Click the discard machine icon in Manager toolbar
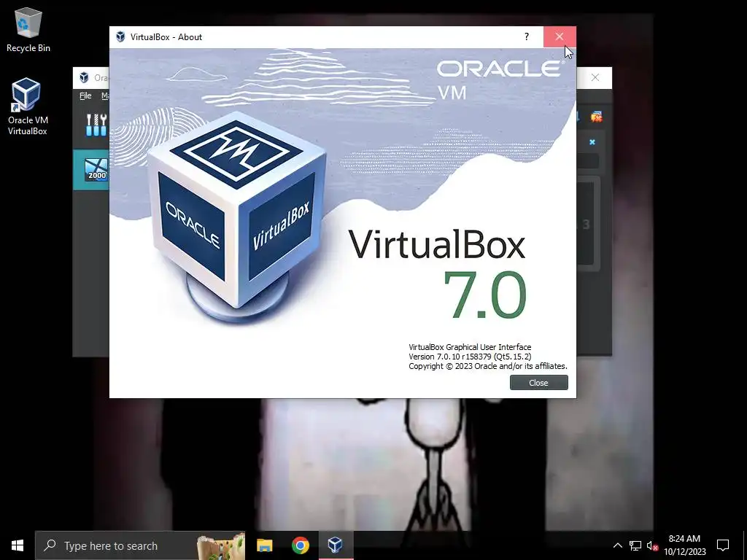Image resolution: width=747 pixels, height=560 pixels. click(x=596, y=117)
